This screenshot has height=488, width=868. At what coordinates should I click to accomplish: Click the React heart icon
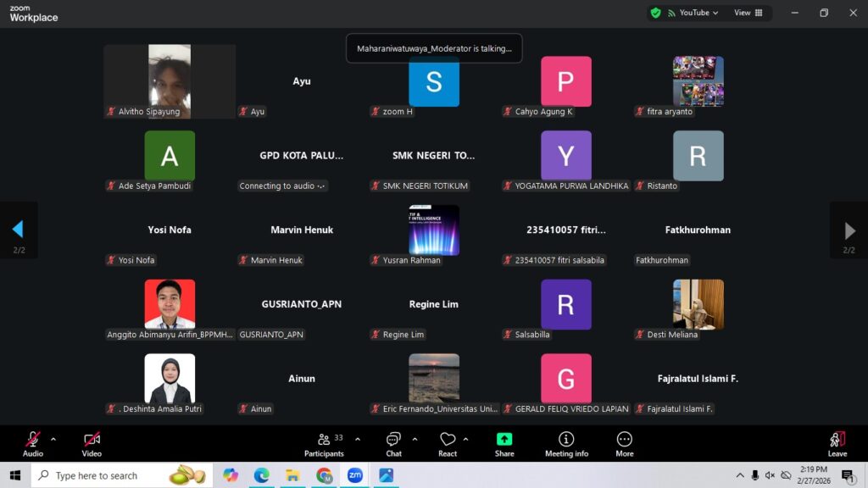pyautogui.click(x=448, y=442)
